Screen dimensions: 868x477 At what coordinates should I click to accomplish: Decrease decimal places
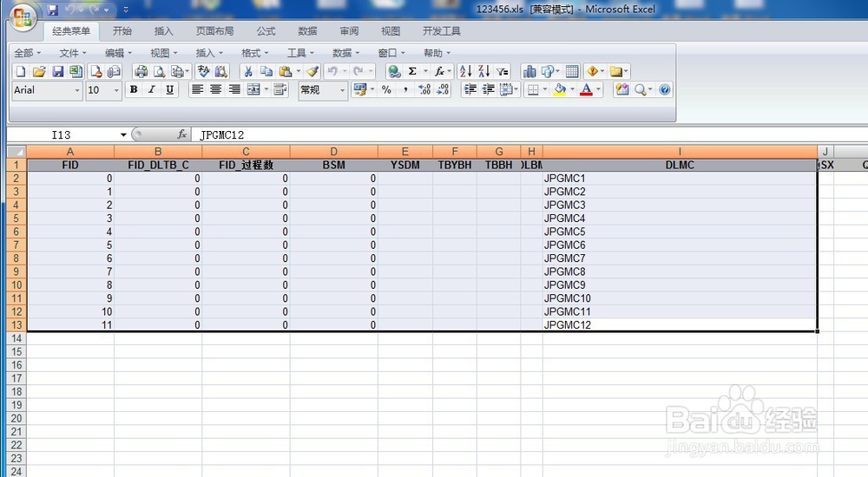tap(443, 89)
